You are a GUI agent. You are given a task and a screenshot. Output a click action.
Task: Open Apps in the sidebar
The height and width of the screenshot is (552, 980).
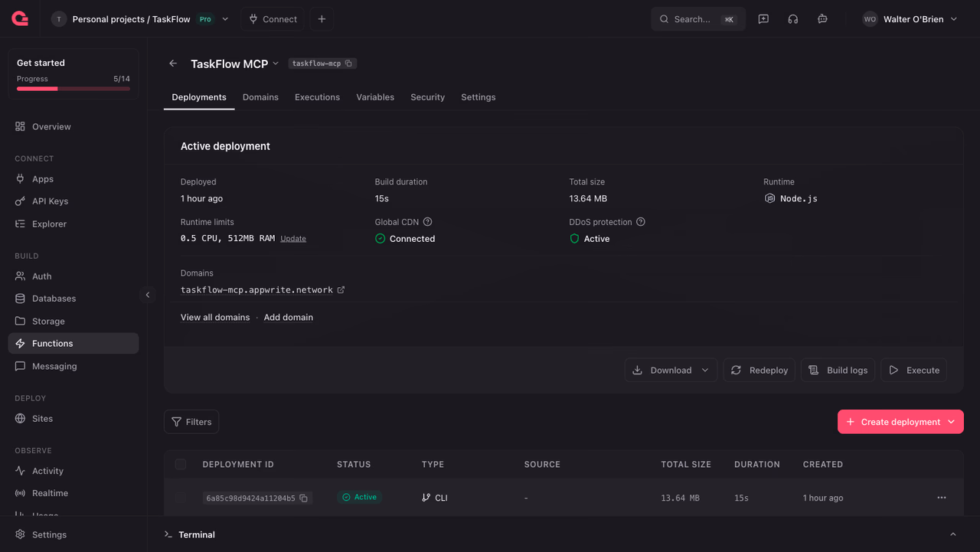coord(73,179)
